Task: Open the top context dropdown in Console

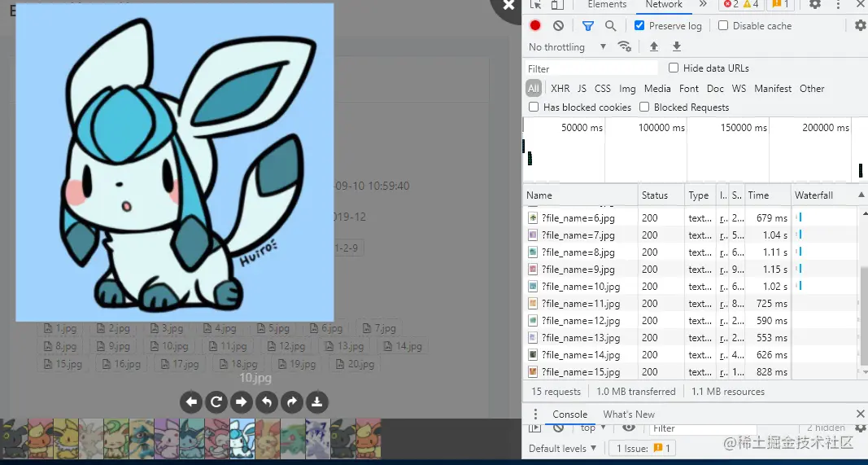Action: click(x=593, y=428)
